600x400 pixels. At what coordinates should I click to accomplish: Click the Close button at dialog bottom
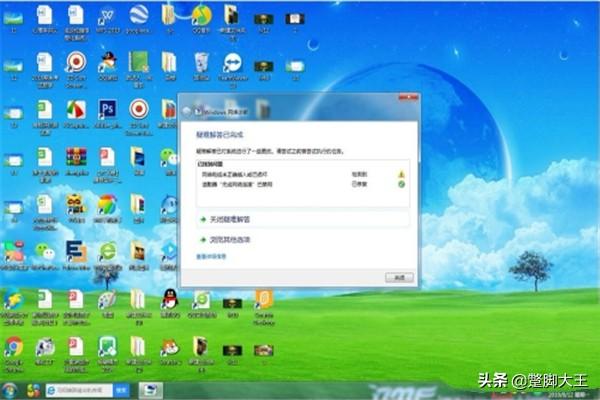pos(399,278)
